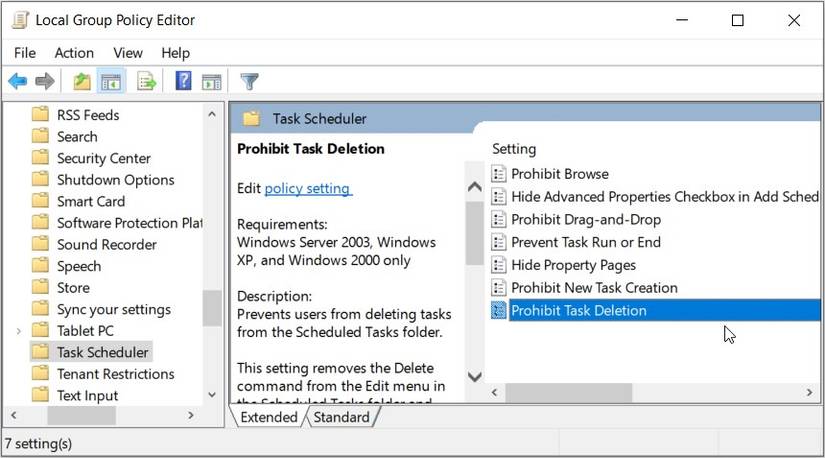Click the tree pane vertical scrollbar thumb

[212, 308]
